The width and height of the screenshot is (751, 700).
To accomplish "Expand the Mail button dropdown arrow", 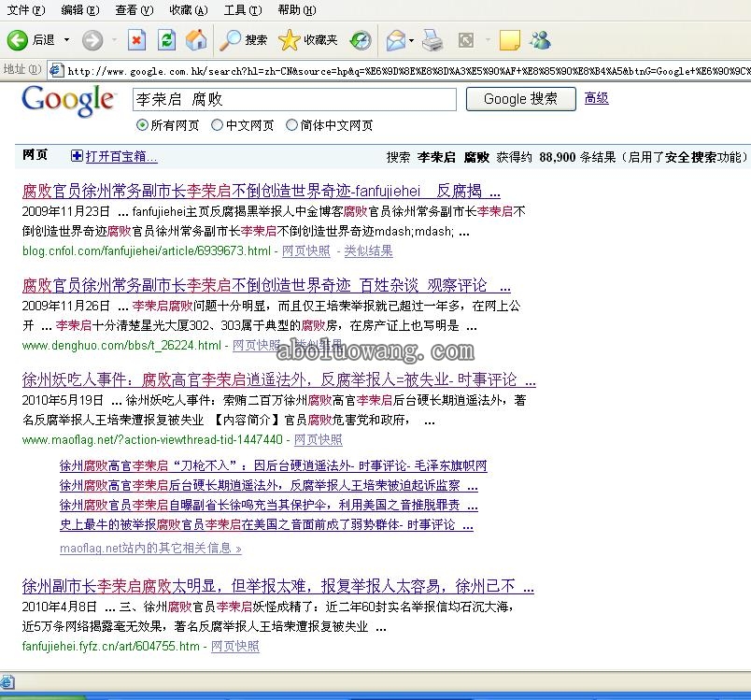I will pyautogui.click(x=411, y=40).
